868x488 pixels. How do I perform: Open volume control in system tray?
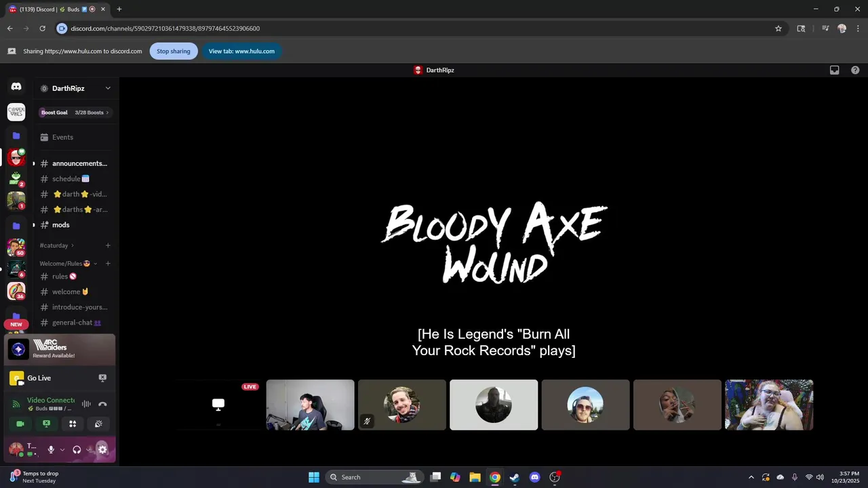[x=820, y=477]
